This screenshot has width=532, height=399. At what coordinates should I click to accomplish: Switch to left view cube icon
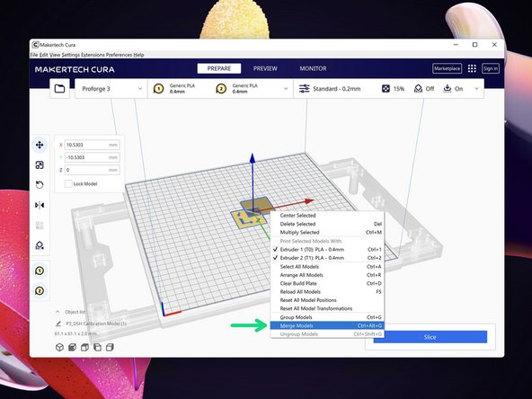click(x=97, y=347)
